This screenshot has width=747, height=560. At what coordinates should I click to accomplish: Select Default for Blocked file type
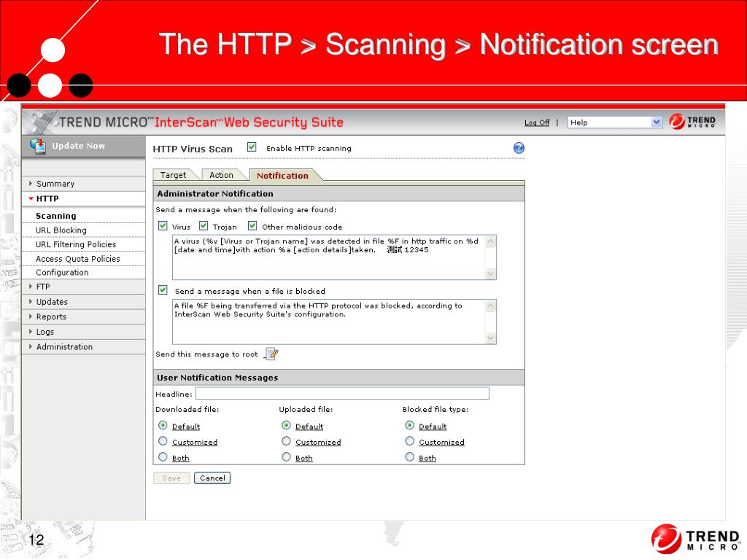410,425
